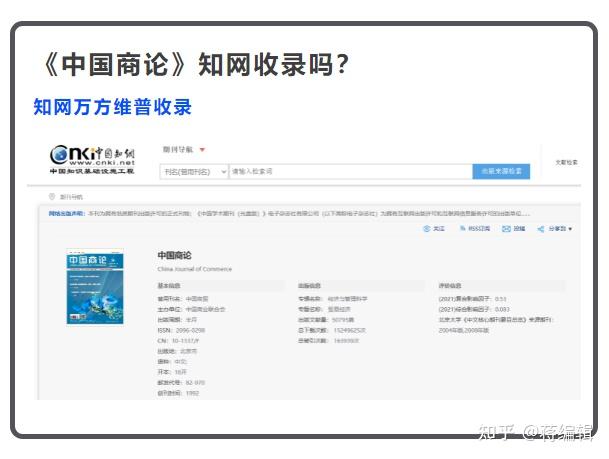Viewport: 609px width, 459px height.
Task: Click the 专辑名称 经济与管理科学 value
Action: click(348, 299)
